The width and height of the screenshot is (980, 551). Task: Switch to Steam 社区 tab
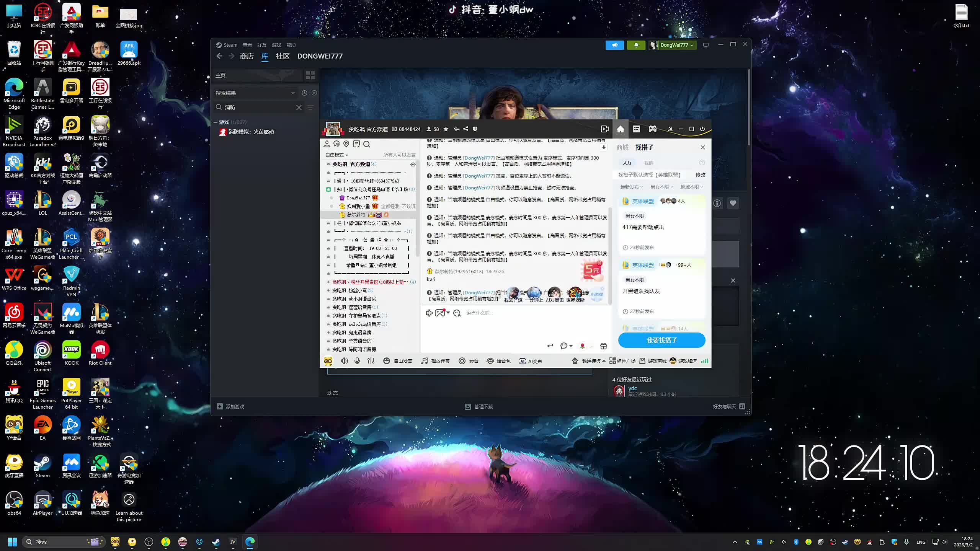[x=282, y=56]
